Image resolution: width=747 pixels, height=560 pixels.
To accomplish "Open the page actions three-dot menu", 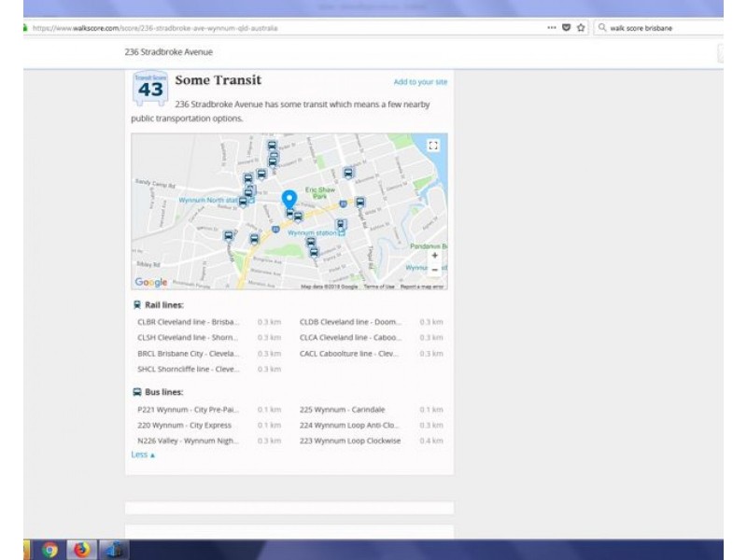I will pyautogui.click(x=551, y=28).
